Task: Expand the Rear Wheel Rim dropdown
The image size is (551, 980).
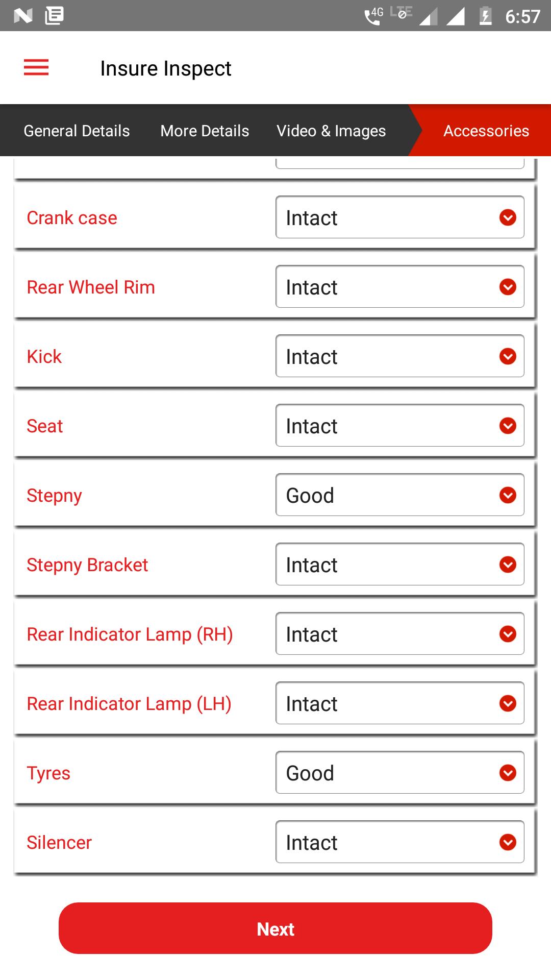Action: [399, 287]
